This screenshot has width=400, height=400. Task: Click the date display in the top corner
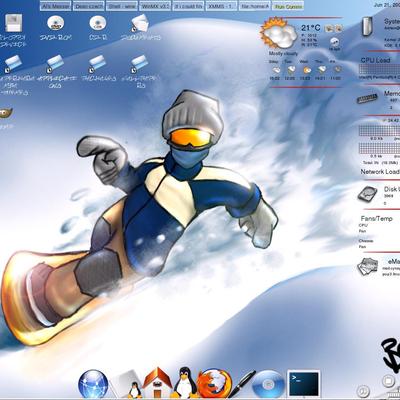tap(387, 5)
